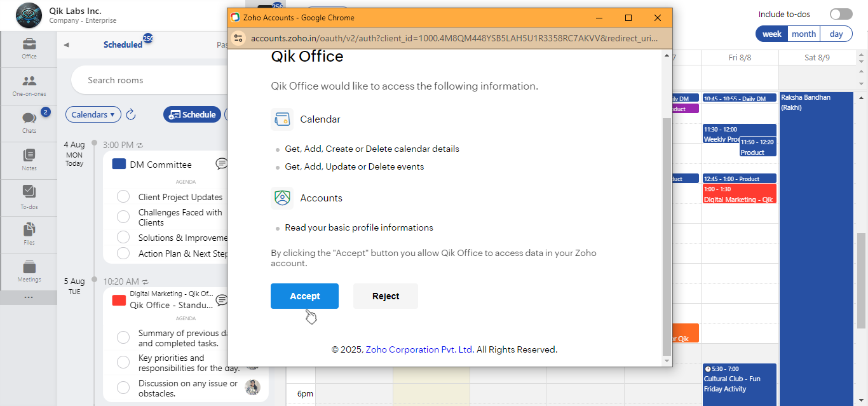
Task: Click site info icon in address bar
Action: (x=239, y=38)
